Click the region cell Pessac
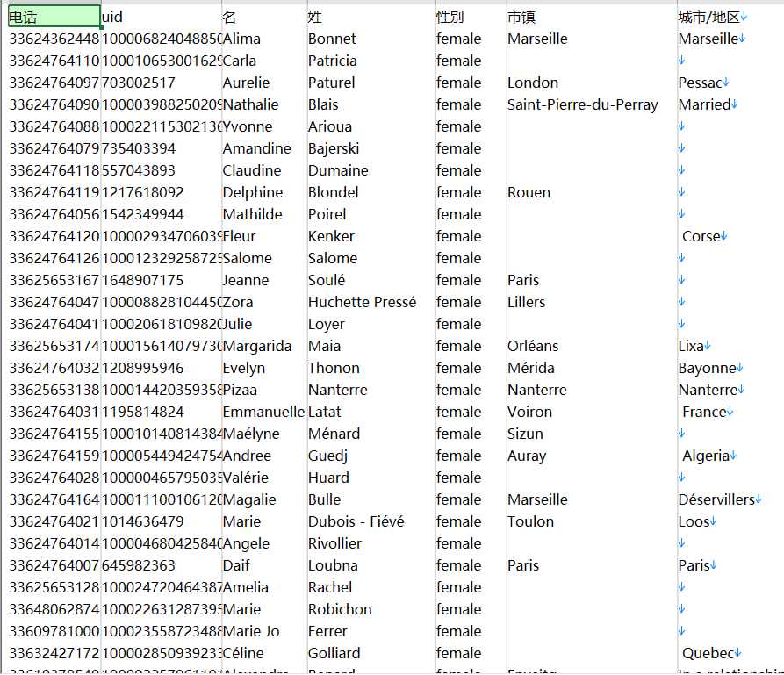 pos(730,83)
